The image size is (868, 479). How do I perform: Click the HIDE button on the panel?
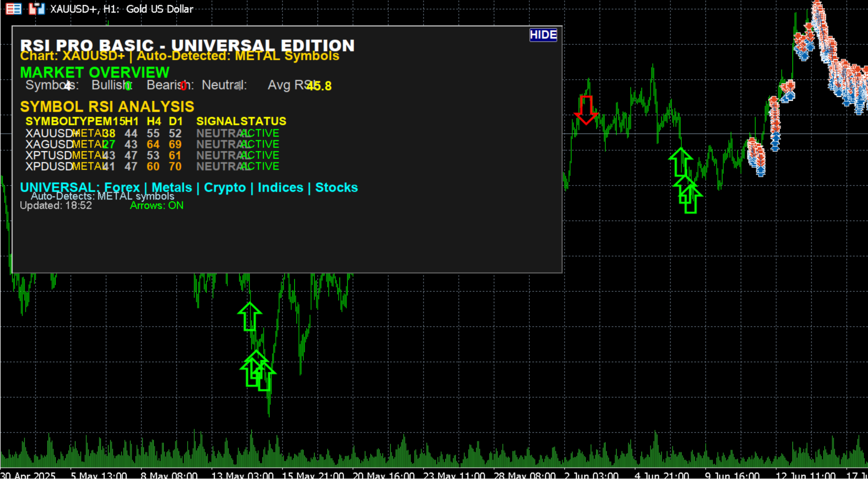(x=543, y=35)
